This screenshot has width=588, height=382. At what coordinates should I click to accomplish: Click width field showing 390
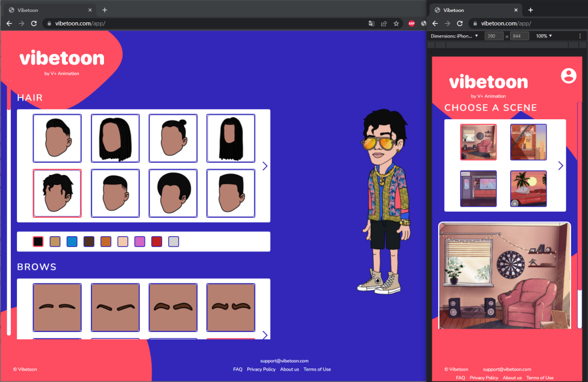[494, 36]
